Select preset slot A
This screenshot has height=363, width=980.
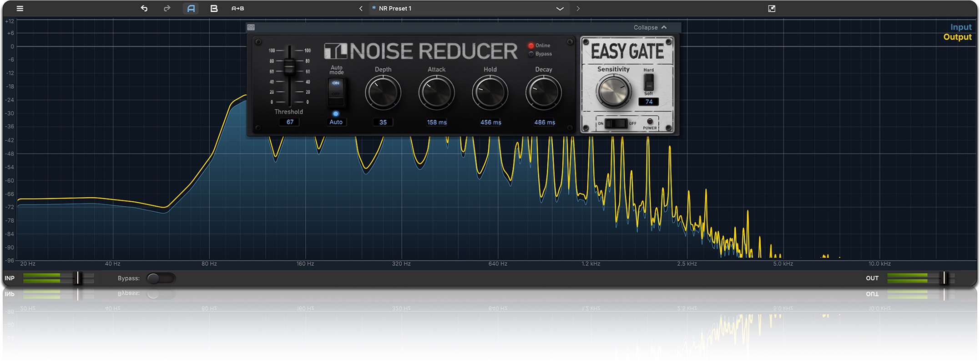(191, 8)
